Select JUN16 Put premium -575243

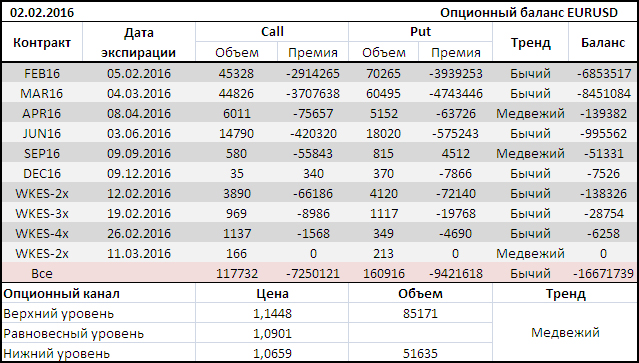456,134
